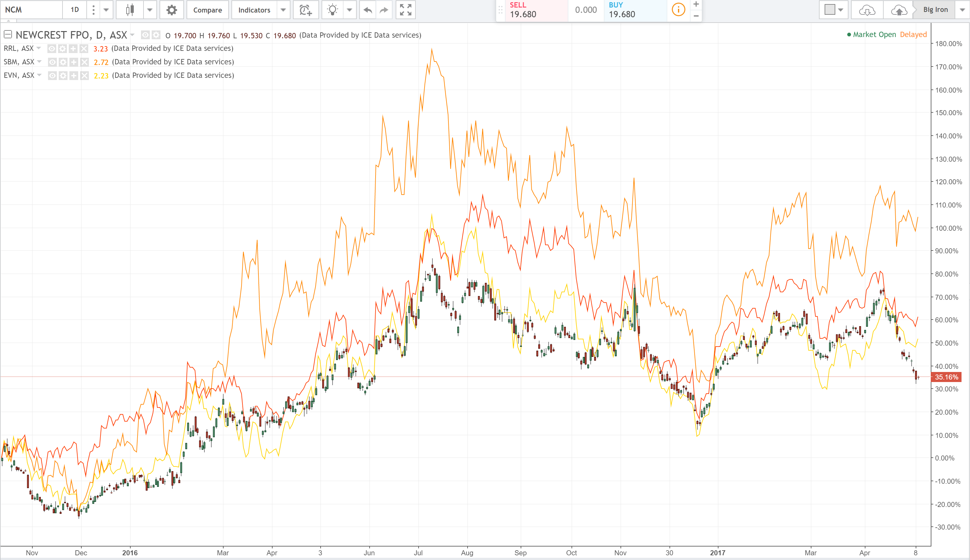
Task: Click the candlestick chart style icon
Action: click(x=130, y=10)
